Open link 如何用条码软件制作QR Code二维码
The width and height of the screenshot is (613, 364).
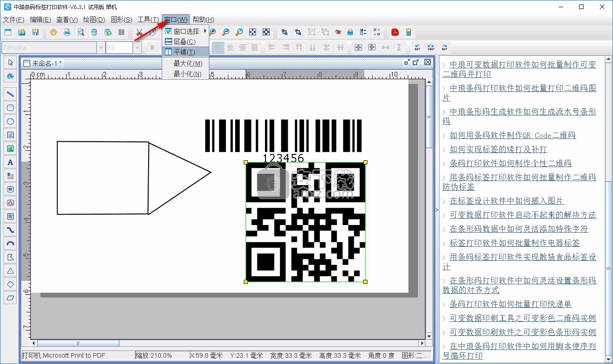pyautogui.click(x=512, y=135)
